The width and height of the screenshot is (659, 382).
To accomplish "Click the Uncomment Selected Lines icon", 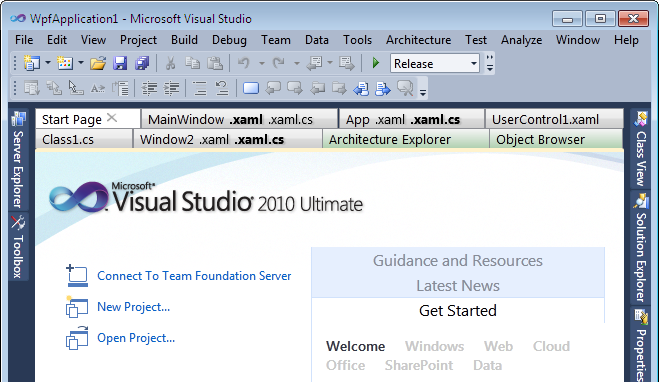I will coord(221,88).
